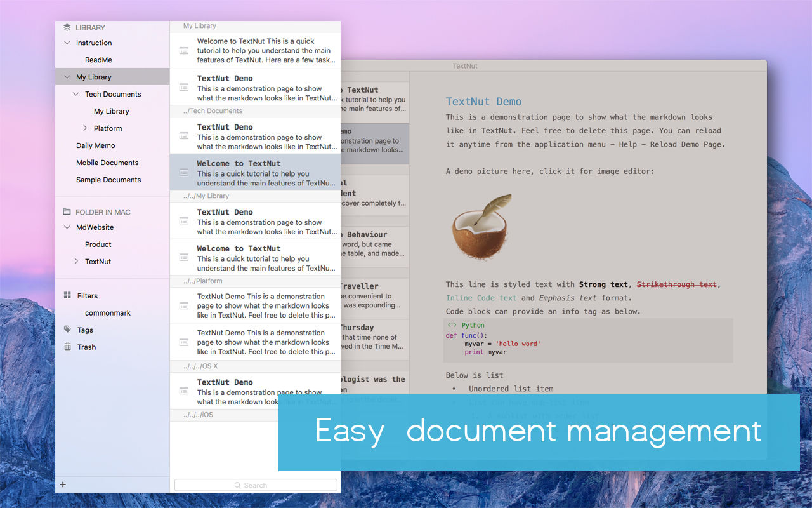Click the TextNut Demo heading in editor window
The height and width of the screenshot is (508, 812).
pyautogui.click(x=483, y=102)
